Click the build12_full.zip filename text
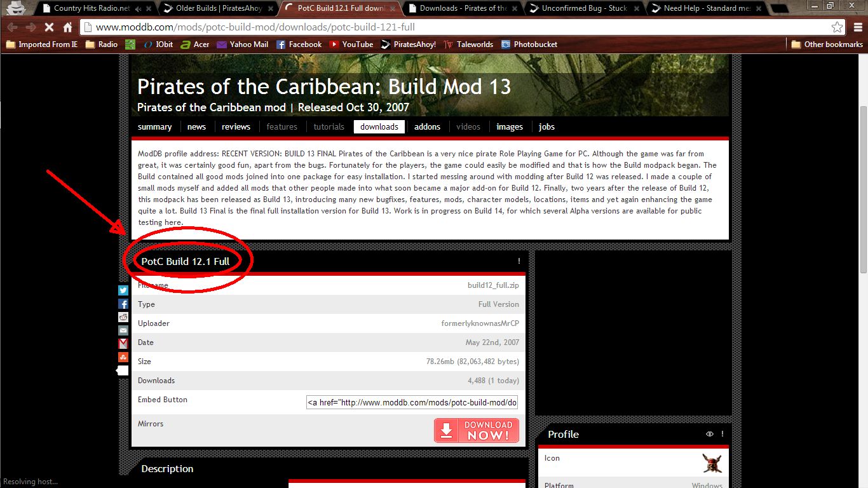Screen dimensions: 868x488 point(493,285)
